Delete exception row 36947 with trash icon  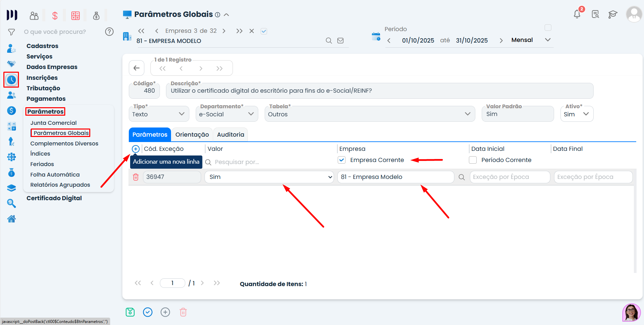[136, 177]
